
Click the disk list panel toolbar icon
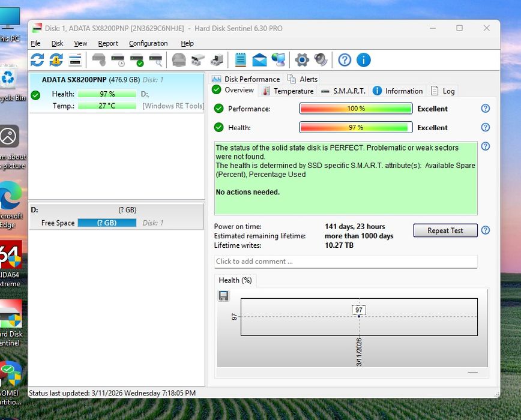(x=75, y=60)
